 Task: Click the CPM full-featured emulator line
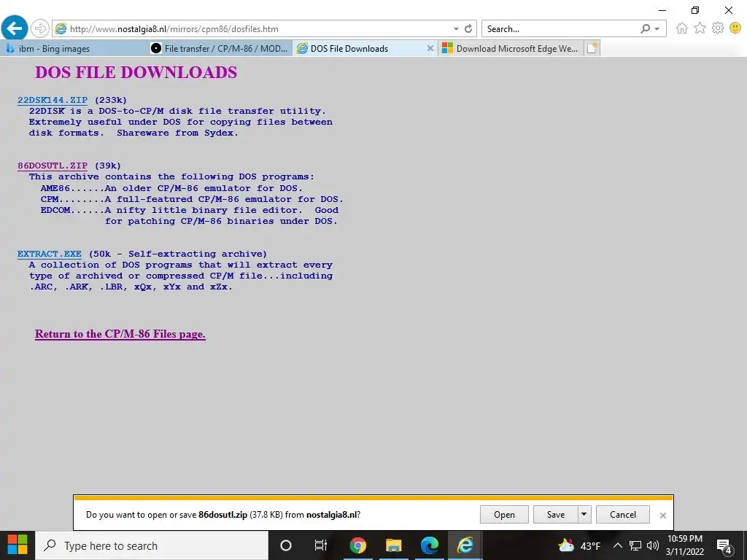coord(192,199)
